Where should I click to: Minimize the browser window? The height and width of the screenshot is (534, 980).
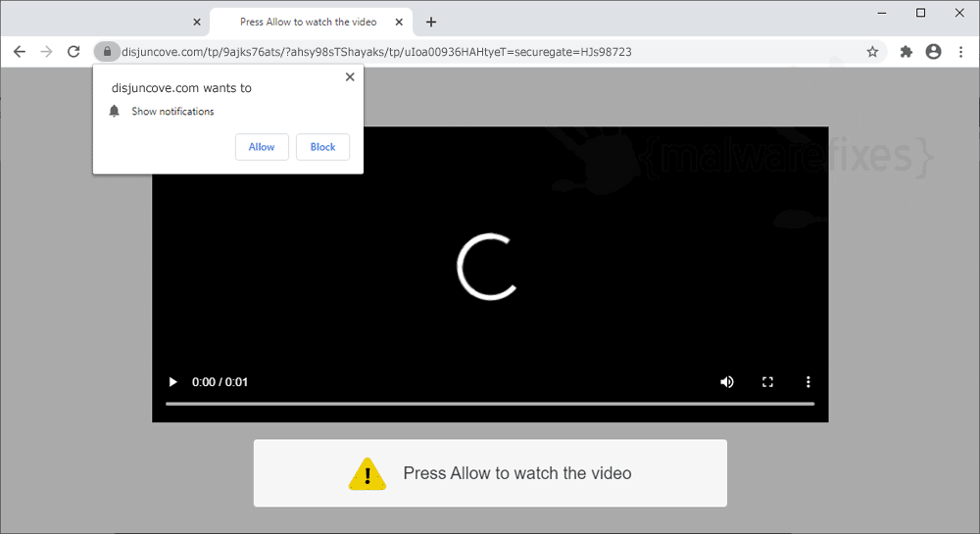882,13
